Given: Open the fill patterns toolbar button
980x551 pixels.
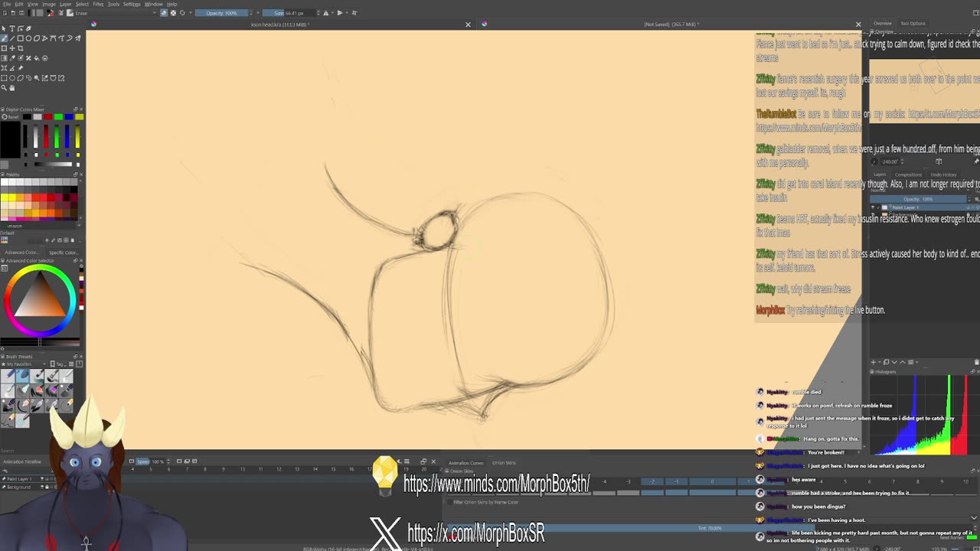Looking at the screenshot, I should 39,13.
